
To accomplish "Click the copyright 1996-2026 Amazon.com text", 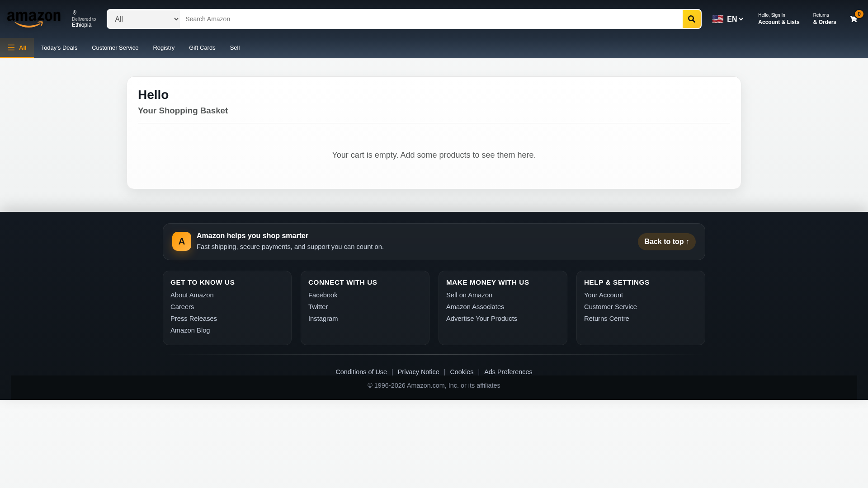I will pos(434,385).
